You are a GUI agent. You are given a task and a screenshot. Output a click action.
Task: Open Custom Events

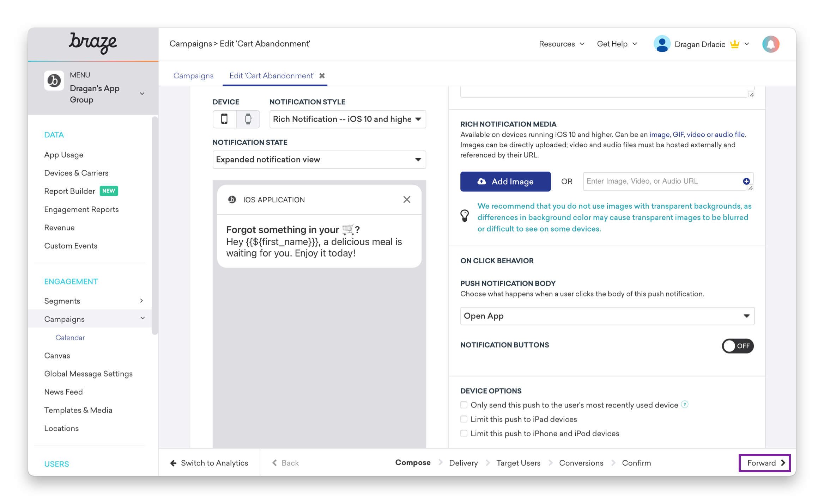(x=71, y=246)
